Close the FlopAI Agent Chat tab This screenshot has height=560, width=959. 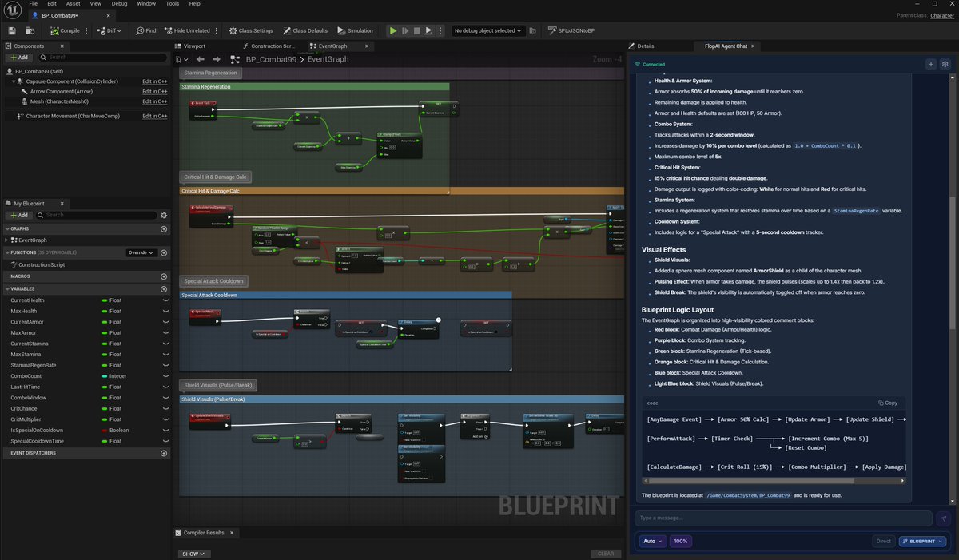coord(754,46)
